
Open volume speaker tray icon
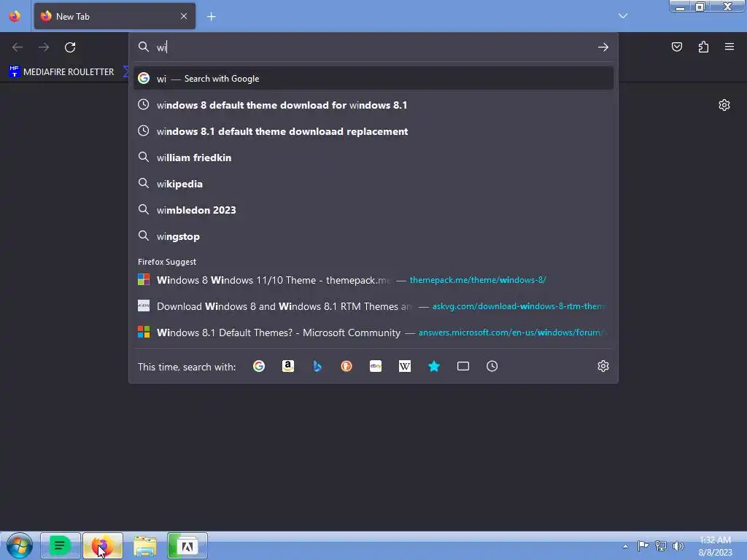coord(678,545)
